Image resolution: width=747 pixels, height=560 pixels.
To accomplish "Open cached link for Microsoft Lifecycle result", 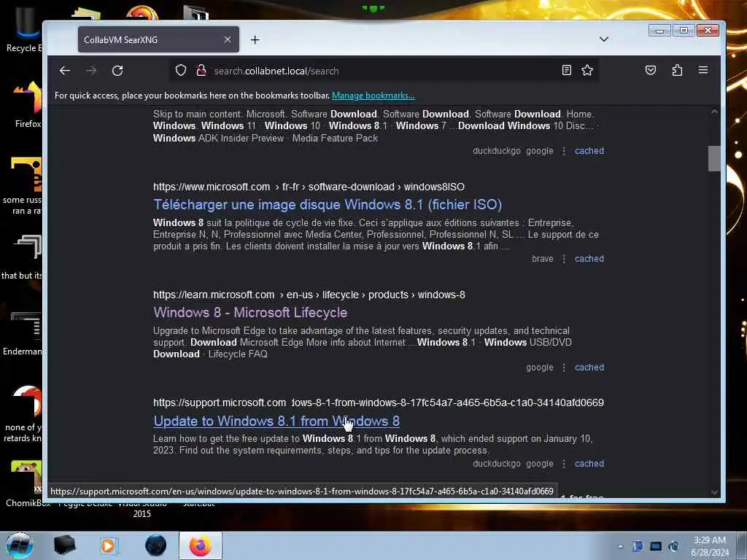I will (x=589, y=367).
